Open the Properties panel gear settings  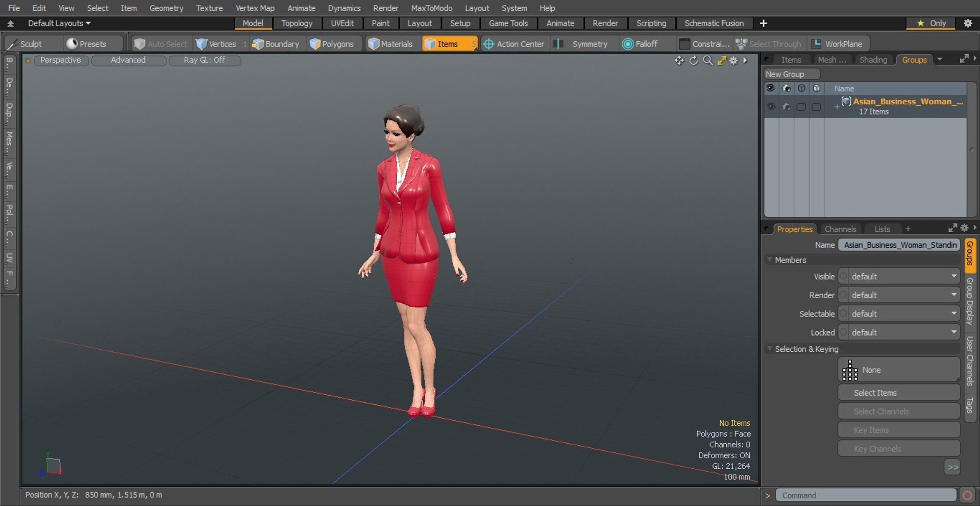pos(964,228)
